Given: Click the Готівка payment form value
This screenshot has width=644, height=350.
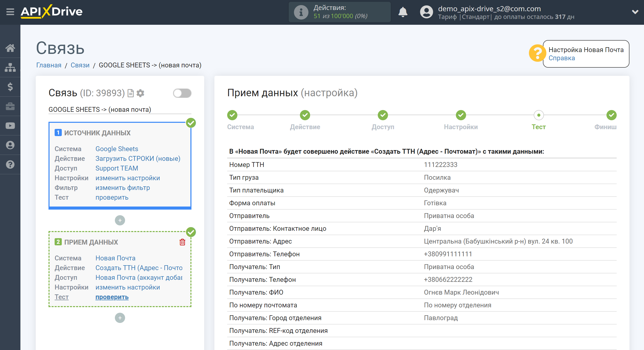Looking at the screenshot, I should (435, 203).
